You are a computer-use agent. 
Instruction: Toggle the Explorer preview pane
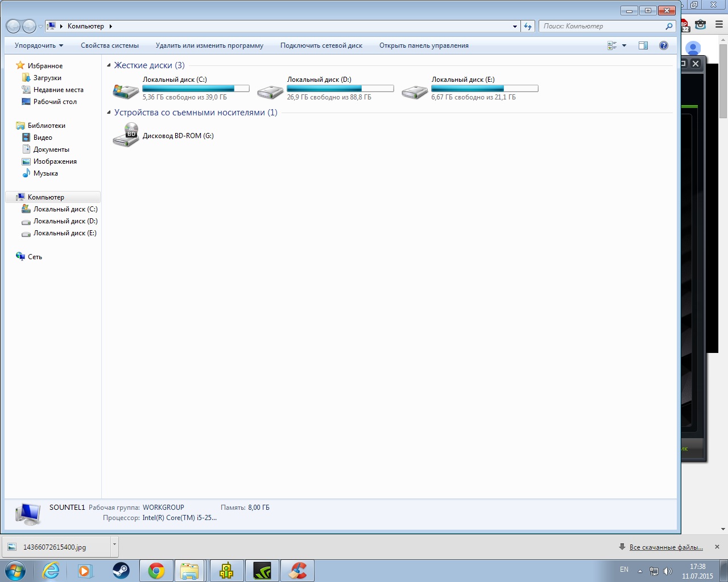click(x=643, y=45)
